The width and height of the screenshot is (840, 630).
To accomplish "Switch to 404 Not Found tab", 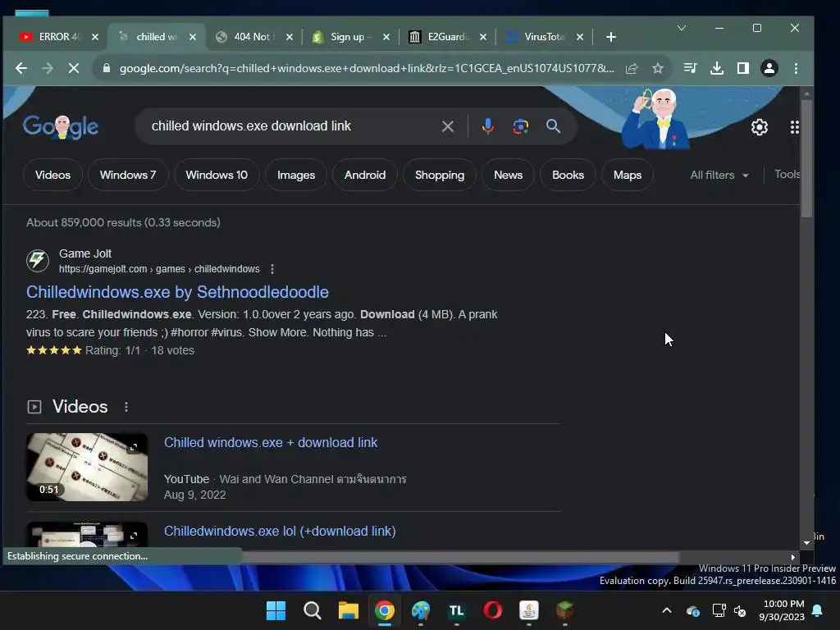I will click(253, 37).
